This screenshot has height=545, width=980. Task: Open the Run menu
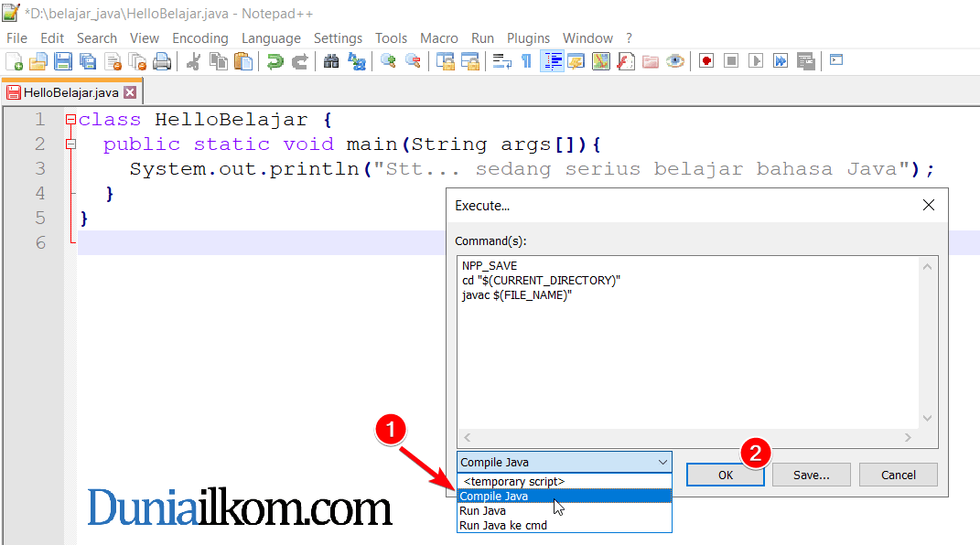[x=482, y=38]
